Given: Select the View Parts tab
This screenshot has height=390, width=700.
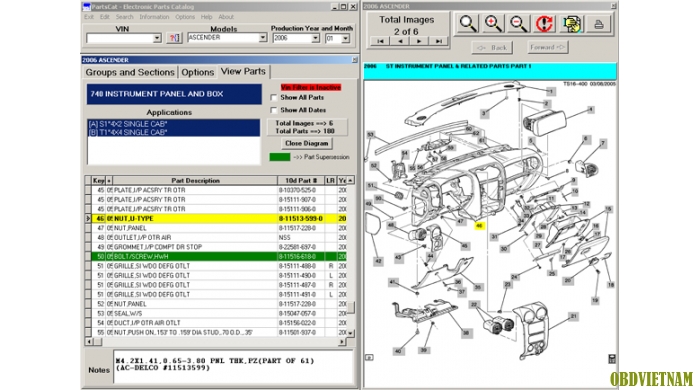Looking at the screenshot, I should (243, 71).
